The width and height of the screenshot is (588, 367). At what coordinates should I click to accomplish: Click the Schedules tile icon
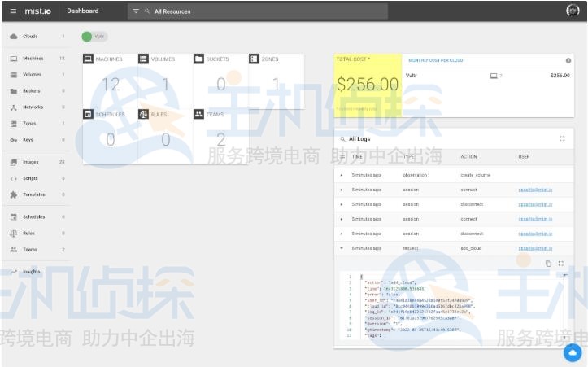point(88,114)
